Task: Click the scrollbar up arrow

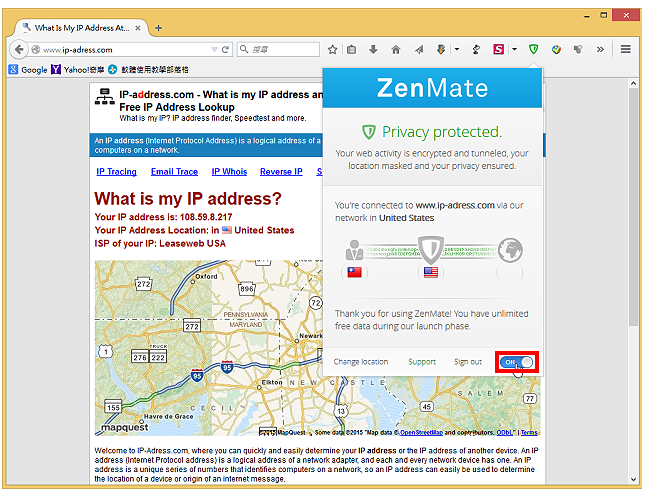Action: tap(633, 83)
